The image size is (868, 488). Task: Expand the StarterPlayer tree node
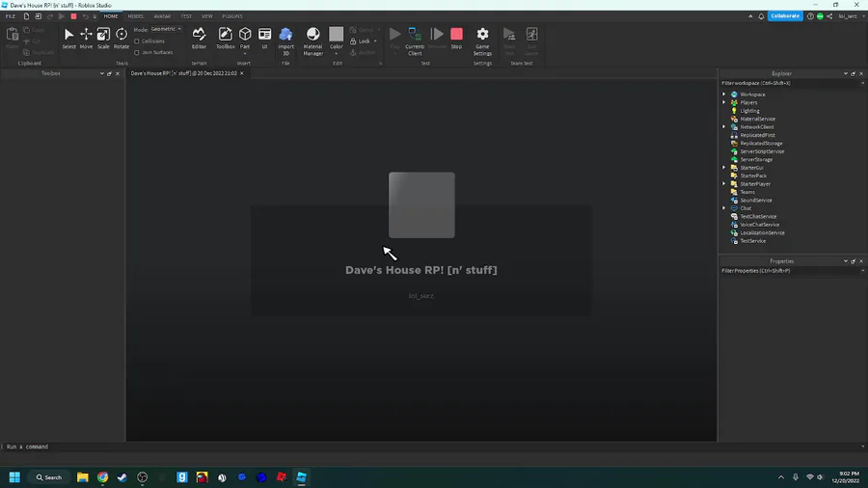click(x=724, y=183)
